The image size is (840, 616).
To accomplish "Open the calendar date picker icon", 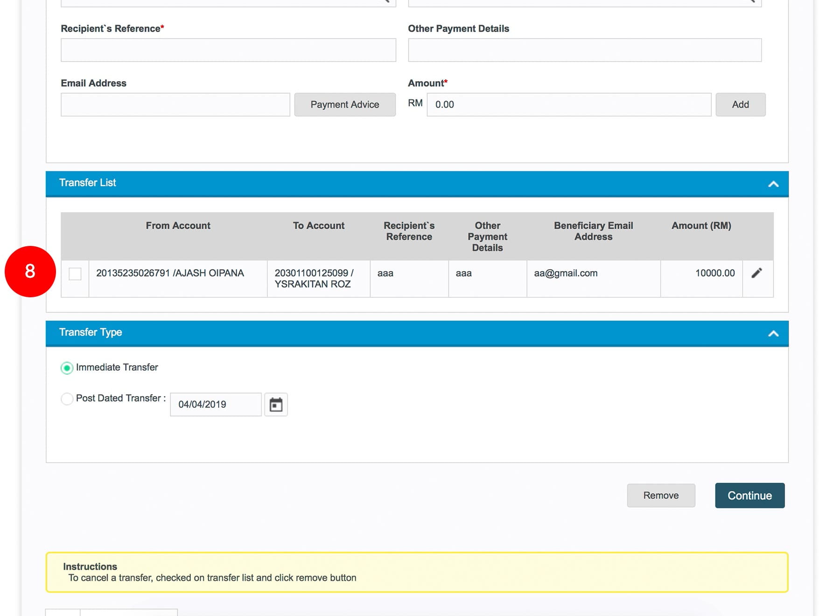I will (276, 404).
